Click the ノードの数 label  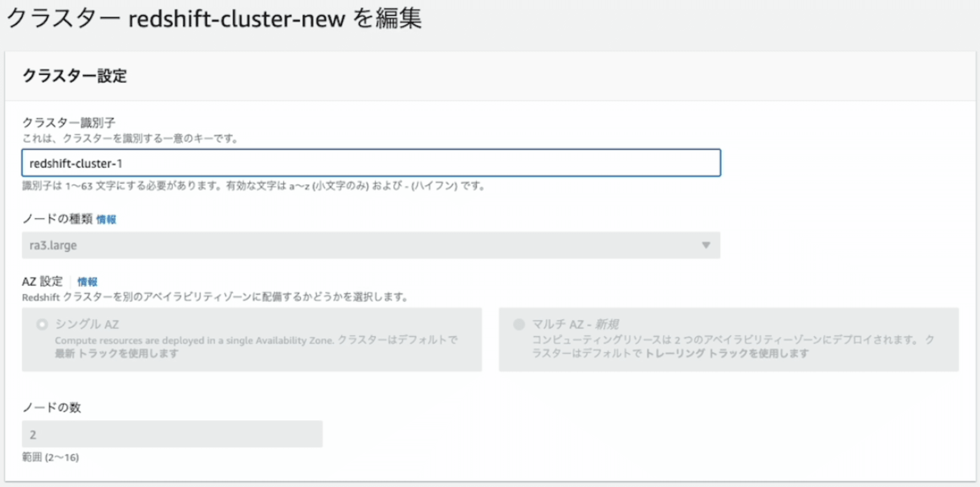click(x=51, y=407)
